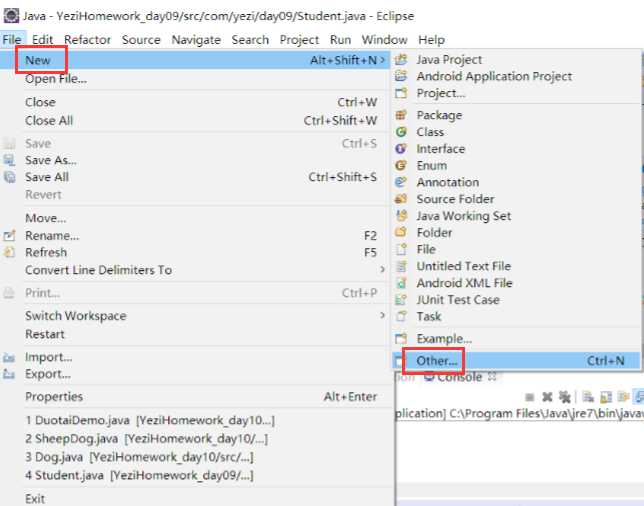644x506 pixels.
Task: Expand the Switch Workspace submenu
Action: [195, 316]
